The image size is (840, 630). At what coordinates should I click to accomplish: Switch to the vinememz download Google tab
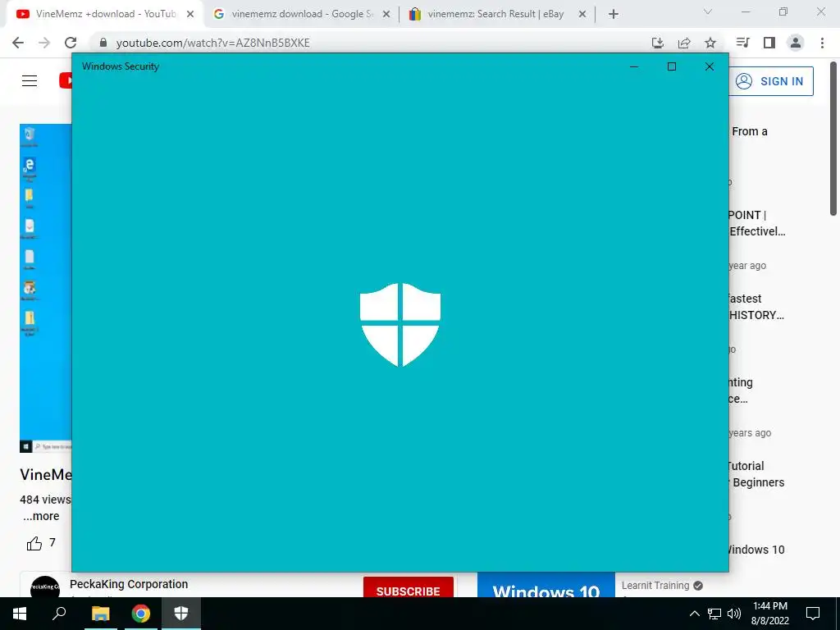click(x=302, y=14)
